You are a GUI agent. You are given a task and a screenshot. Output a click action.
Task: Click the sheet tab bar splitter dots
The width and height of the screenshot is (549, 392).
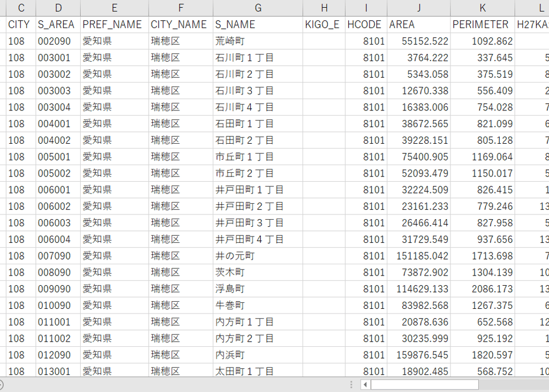[x=351, y=385]
